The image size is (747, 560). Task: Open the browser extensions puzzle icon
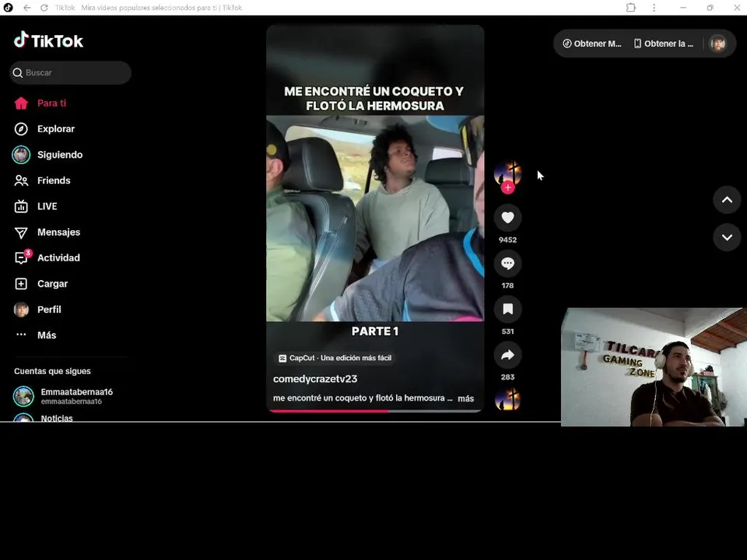point(631,8)
